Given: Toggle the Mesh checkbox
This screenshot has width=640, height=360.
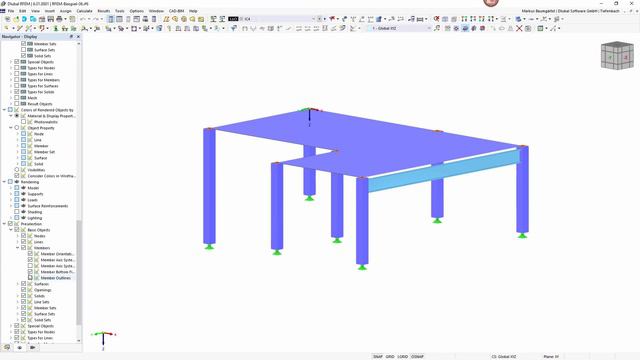Looking at the screenshot, I should coord(17,98).
